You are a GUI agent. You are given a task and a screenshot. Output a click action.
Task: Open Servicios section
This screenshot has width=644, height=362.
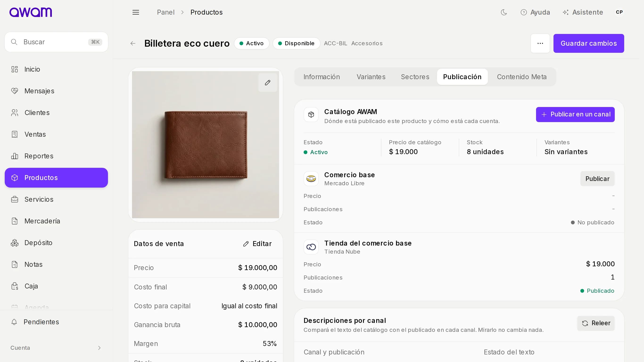[56, 199]
